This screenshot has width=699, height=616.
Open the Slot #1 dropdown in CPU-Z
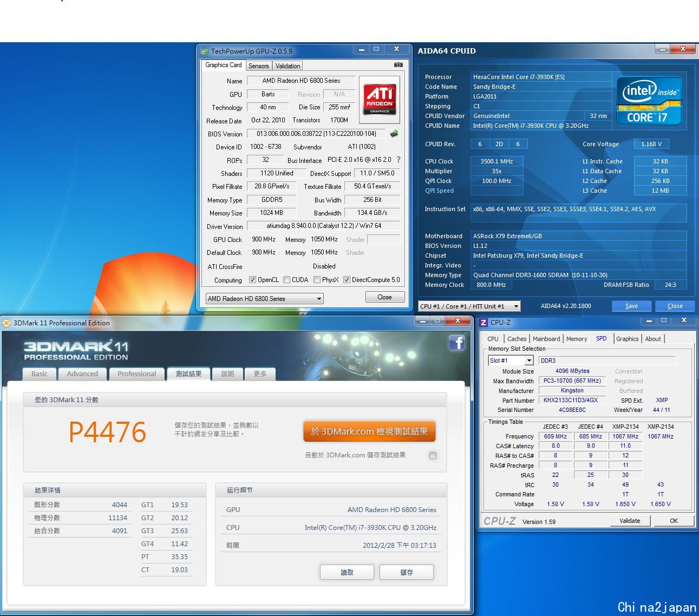click(x=511, y=361)
